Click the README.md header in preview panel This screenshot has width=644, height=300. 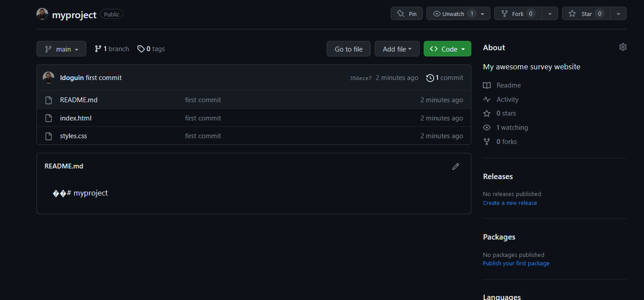pos(64,166)
